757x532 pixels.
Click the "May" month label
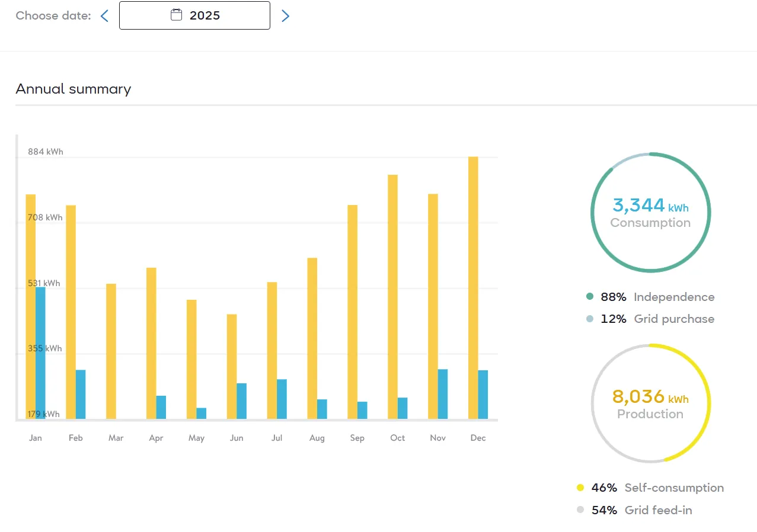(x=196, y=438)
